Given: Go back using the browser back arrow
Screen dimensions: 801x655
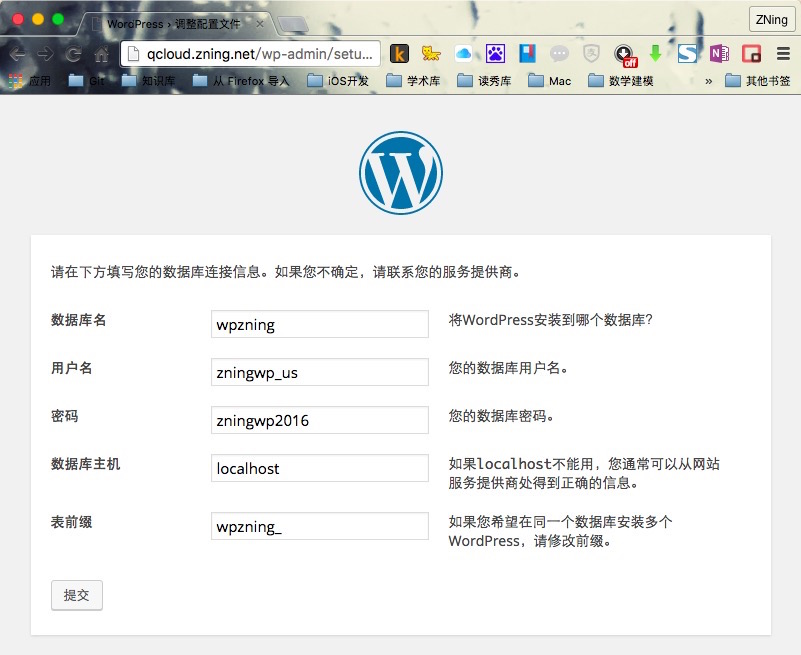Looking at the screenshot, I should click(x=17, y=54).
